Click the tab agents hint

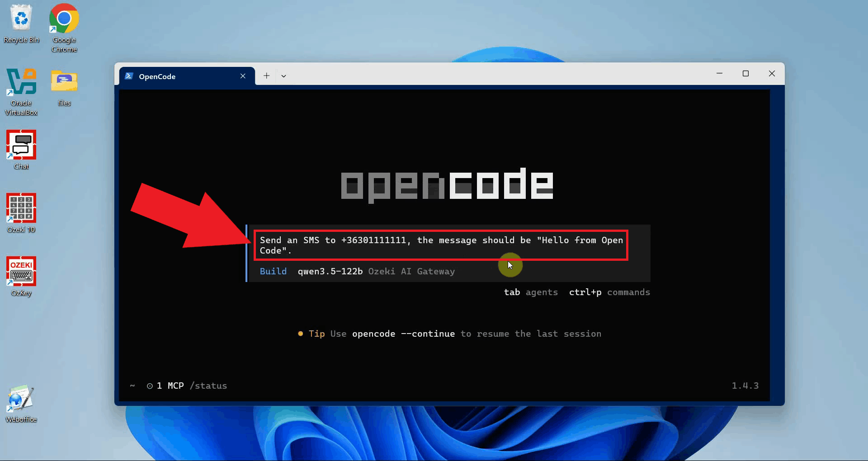coord(531,292)
